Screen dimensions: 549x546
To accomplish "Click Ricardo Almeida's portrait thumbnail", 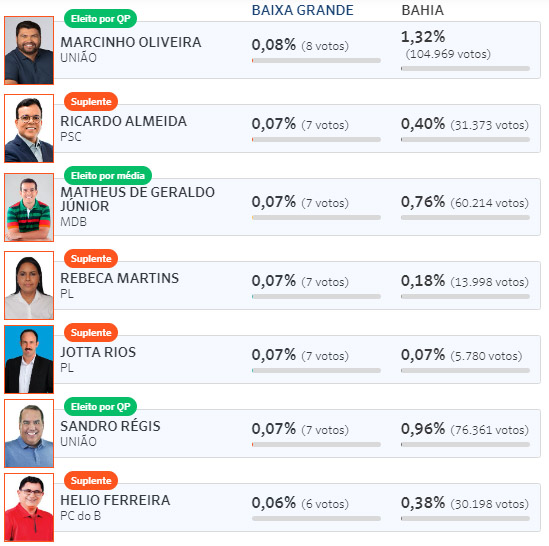I will (29, 128).
